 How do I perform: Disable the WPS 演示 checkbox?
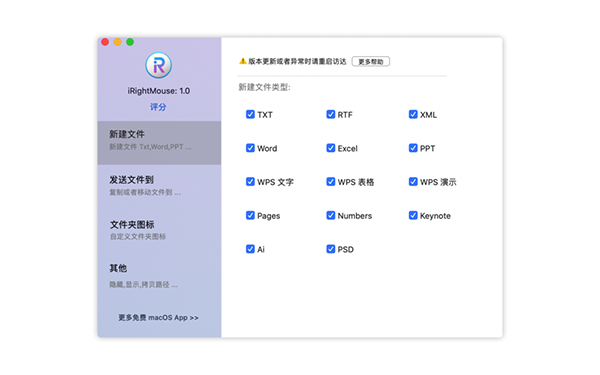point(413,182)
